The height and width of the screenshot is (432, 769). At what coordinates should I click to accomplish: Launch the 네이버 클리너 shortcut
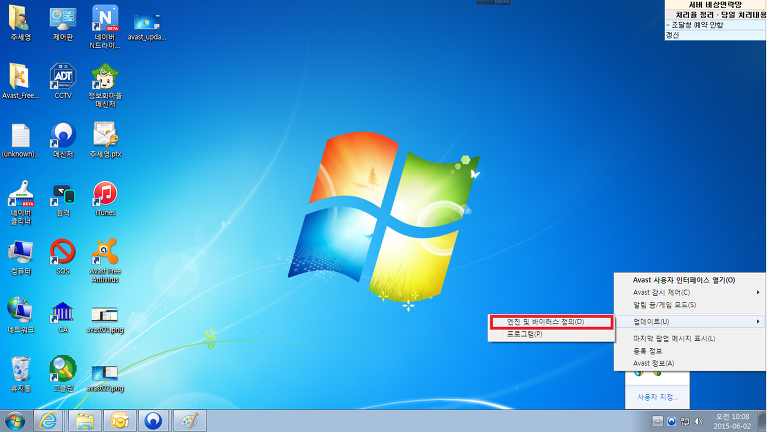(21, 203)
